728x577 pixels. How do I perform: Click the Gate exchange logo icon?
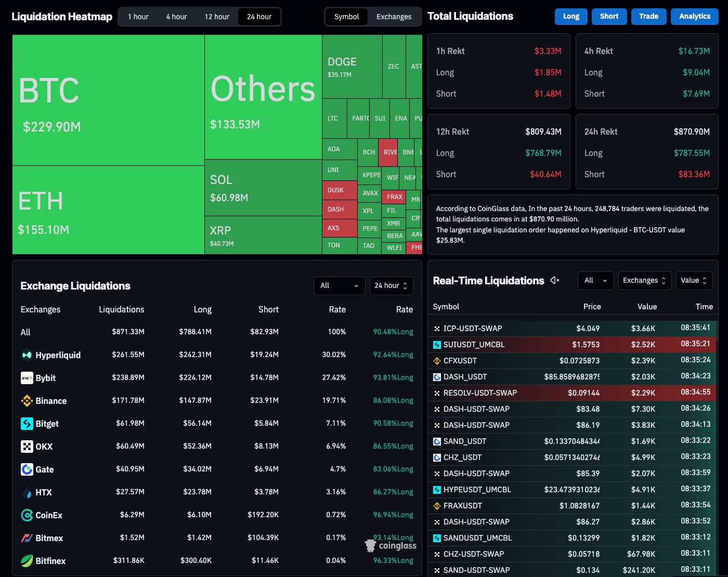(27, 469)
